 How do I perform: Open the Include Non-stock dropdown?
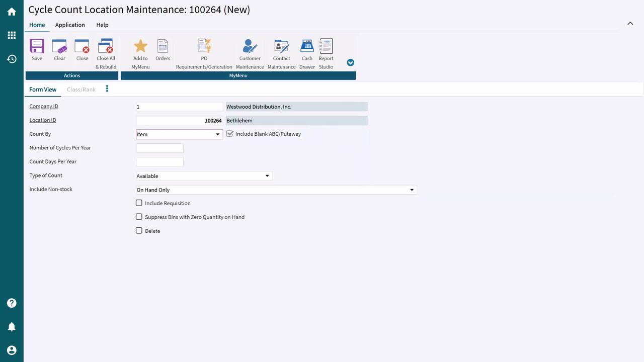tap(412, 190)
